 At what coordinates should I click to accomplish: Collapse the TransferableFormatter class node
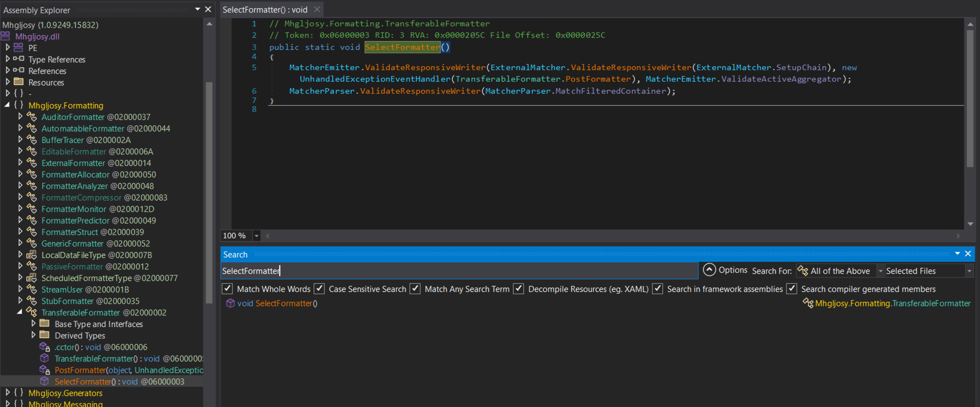tap(20, 312)
